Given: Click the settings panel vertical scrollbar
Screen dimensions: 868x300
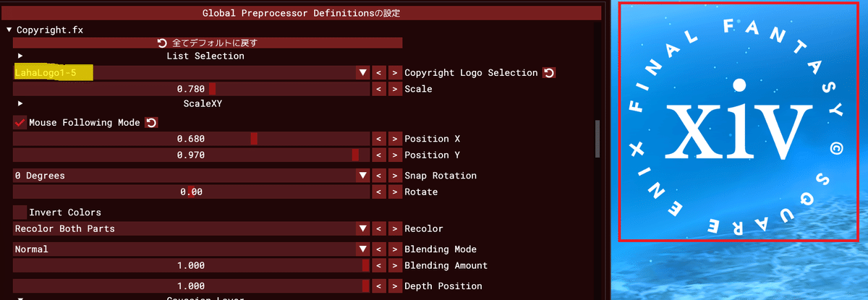Looking at the screenshot, I should [597, 139].
